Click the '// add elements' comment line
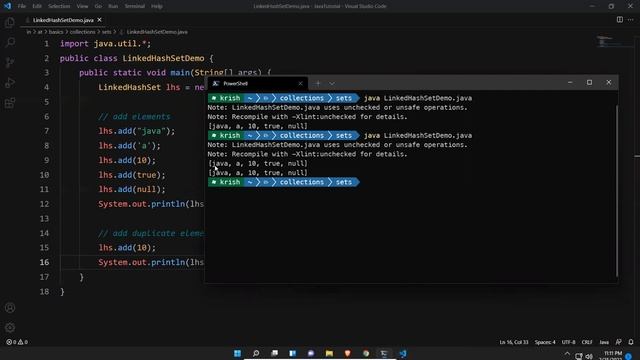 pos(134,117)
